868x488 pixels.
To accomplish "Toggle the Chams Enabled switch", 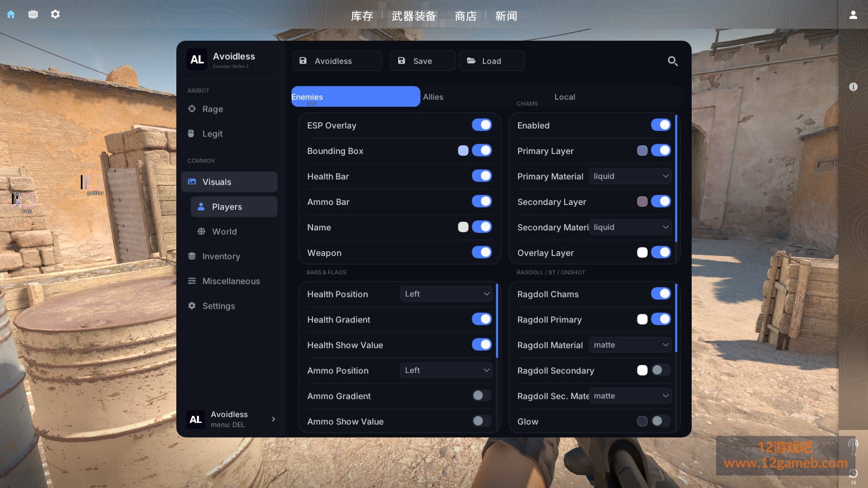I will [661, 125].
